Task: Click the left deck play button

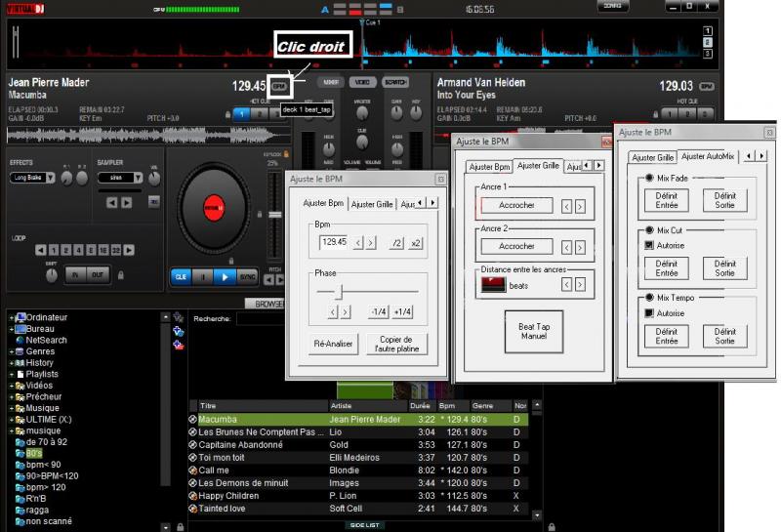Action: pyautogui.click(x=226, y=277)
